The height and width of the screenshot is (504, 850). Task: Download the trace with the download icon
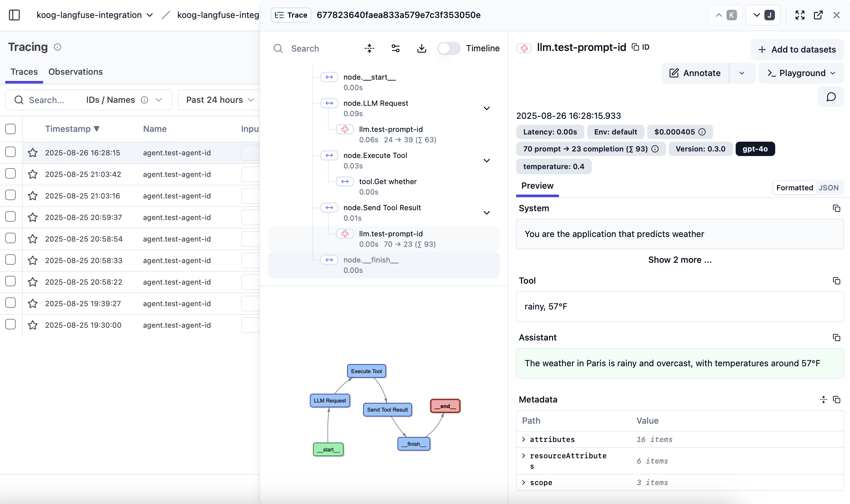click(x=421, y=48)
